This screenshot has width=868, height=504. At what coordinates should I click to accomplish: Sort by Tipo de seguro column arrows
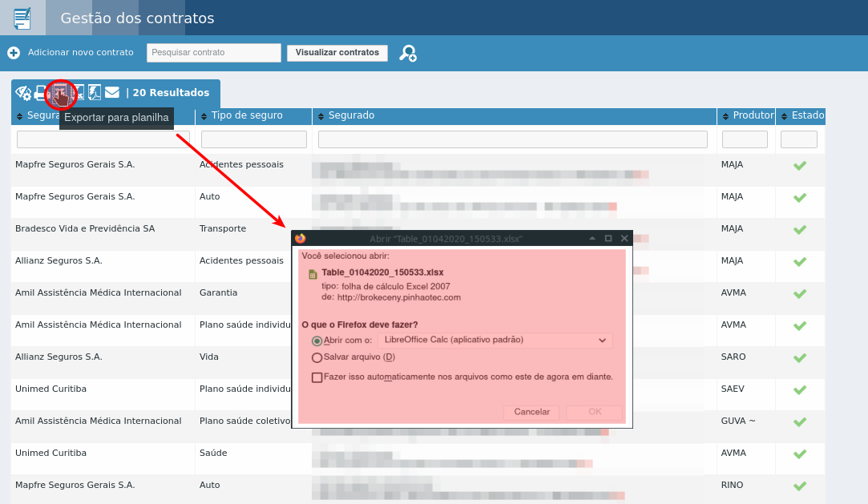pyautogui.click(x=204, y=116)
